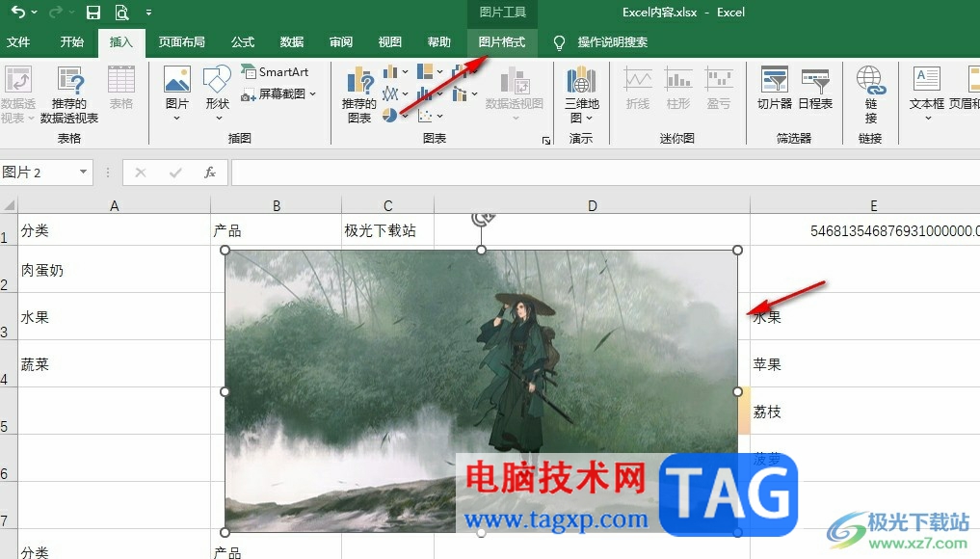Viewport: 980px width, 559px height.
Task: Insert a column or bar chart
Action: [x=390, y=71]
